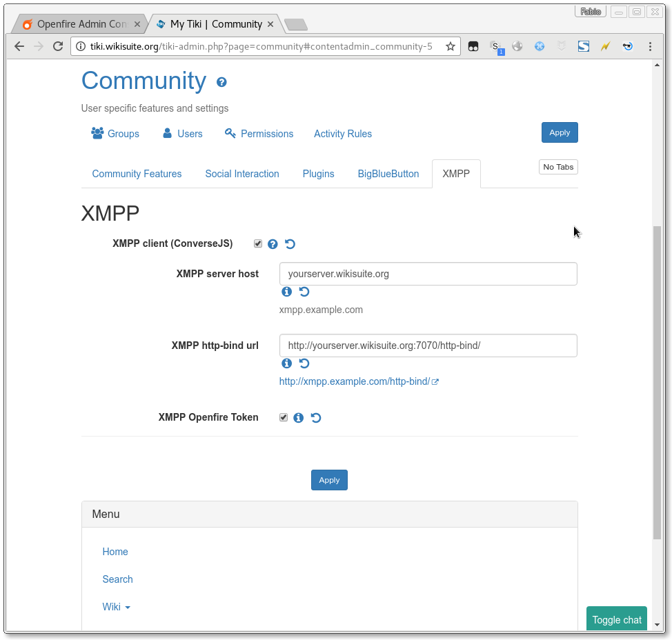Switch to the BigBlueButton tab
Viewport: 672px width, 640px height.
388,174
